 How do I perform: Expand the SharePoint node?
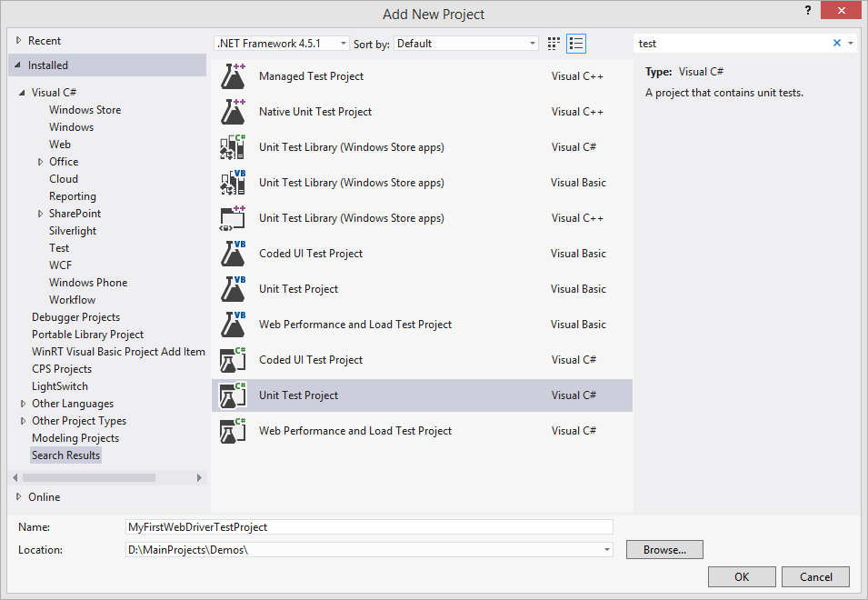tap(40, 214)
